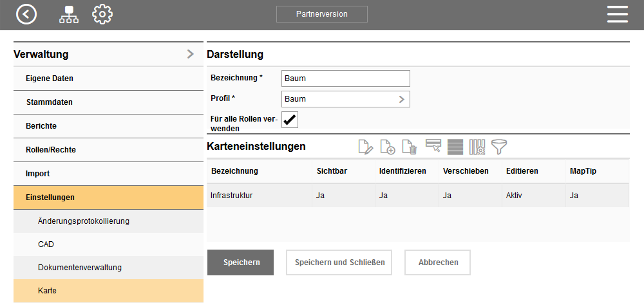Expand the Verwaltung panel chevron
The height and width of the screenshot is (303, 644).
190,54
